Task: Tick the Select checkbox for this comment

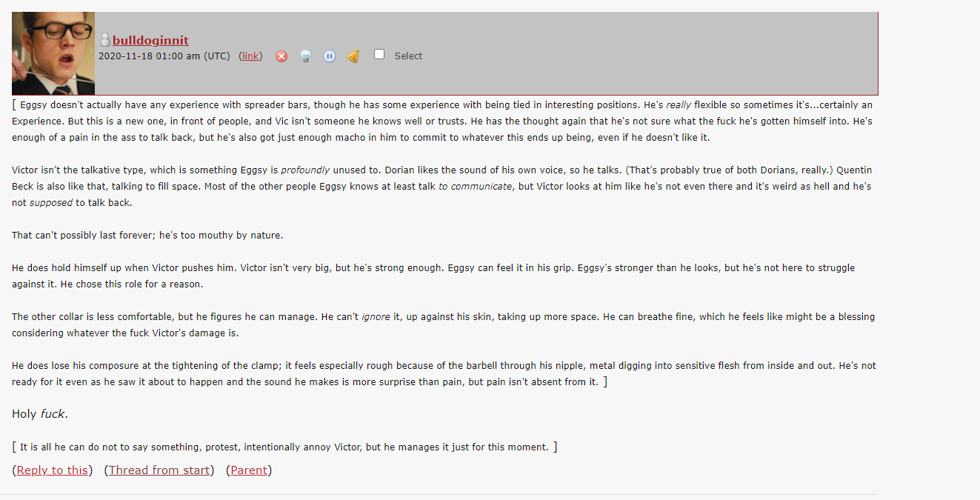Action: (x=379, y=54)
